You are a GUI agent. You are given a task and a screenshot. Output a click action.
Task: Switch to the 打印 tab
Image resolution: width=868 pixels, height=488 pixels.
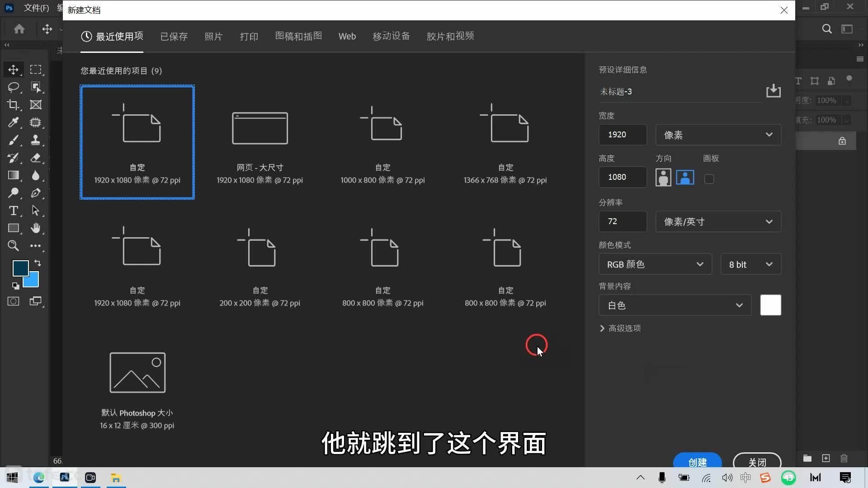[x=249, y=37]
